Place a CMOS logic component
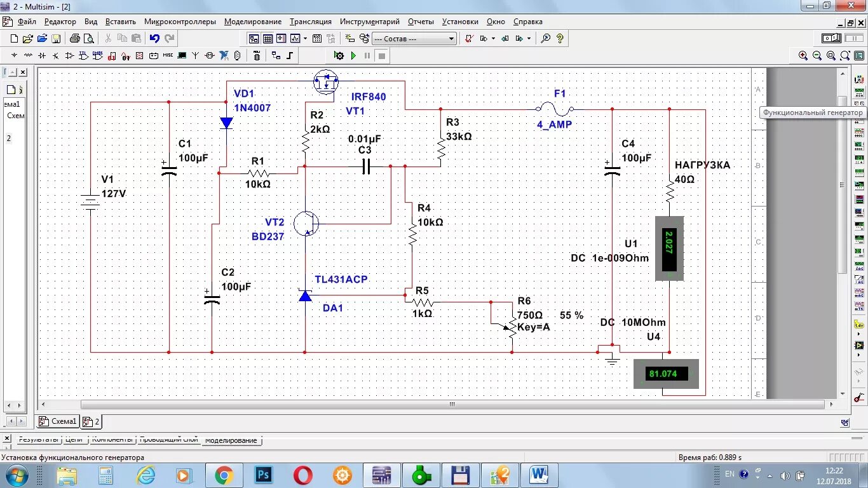The height and width of the screenshot is (488, 868). coord(97,55)
